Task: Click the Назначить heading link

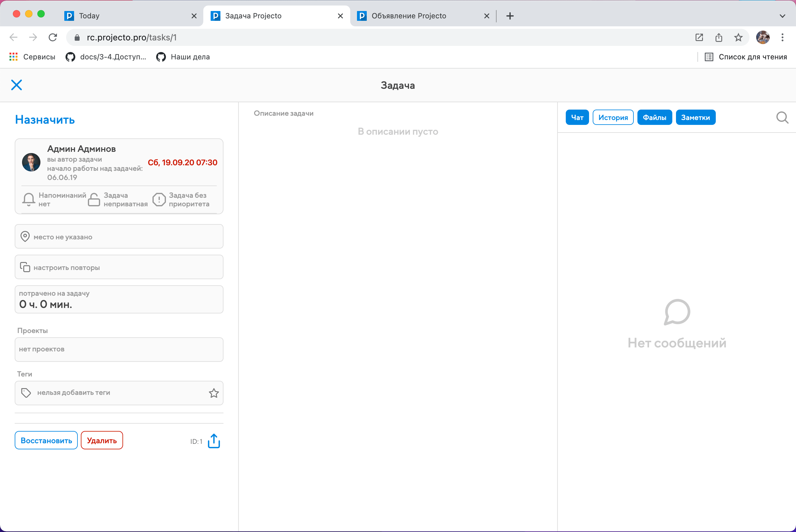Action: (45, 120)
